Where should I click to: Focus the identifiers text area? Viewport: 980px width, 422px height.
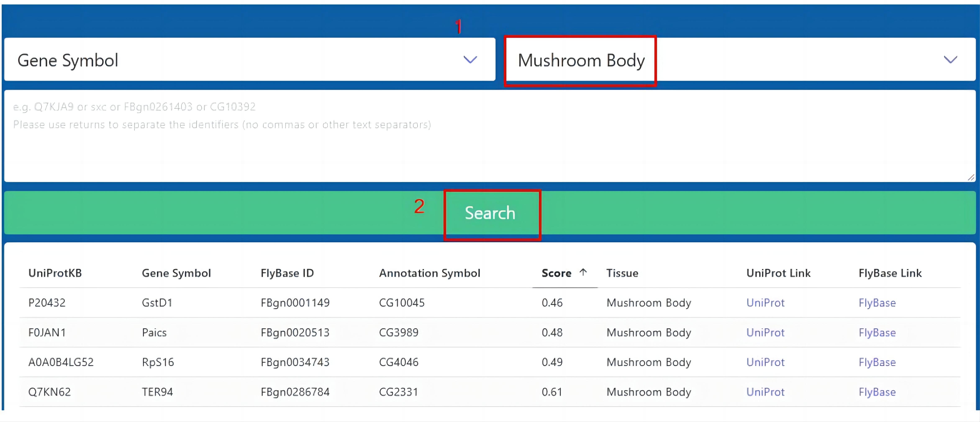pos(490,136)
